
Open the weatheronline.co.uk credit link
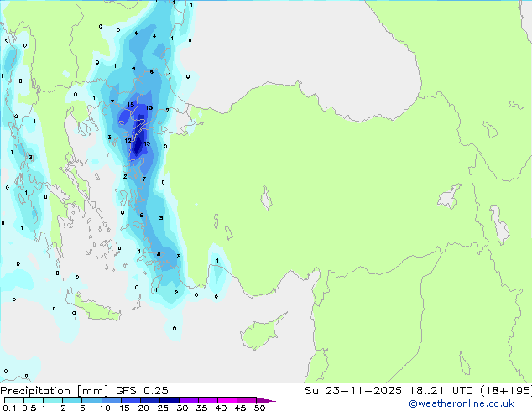pos(462,403)
